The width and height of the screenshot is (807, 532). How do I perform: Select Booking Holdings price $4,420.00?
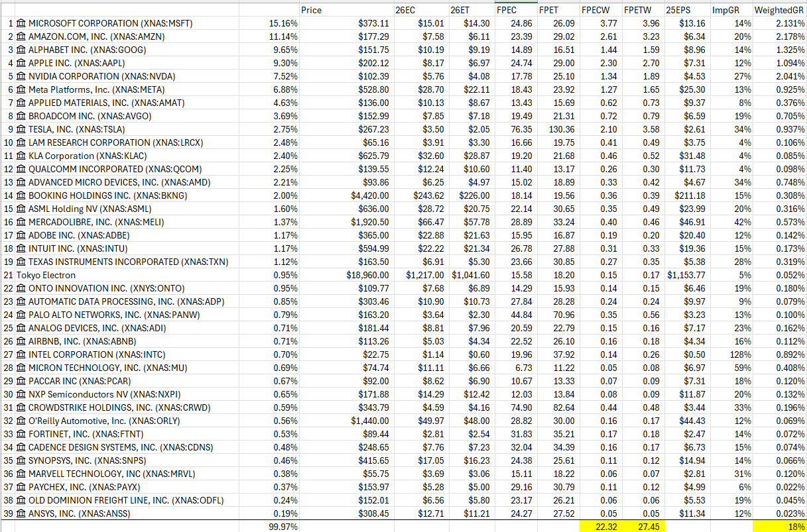[345, 195]
